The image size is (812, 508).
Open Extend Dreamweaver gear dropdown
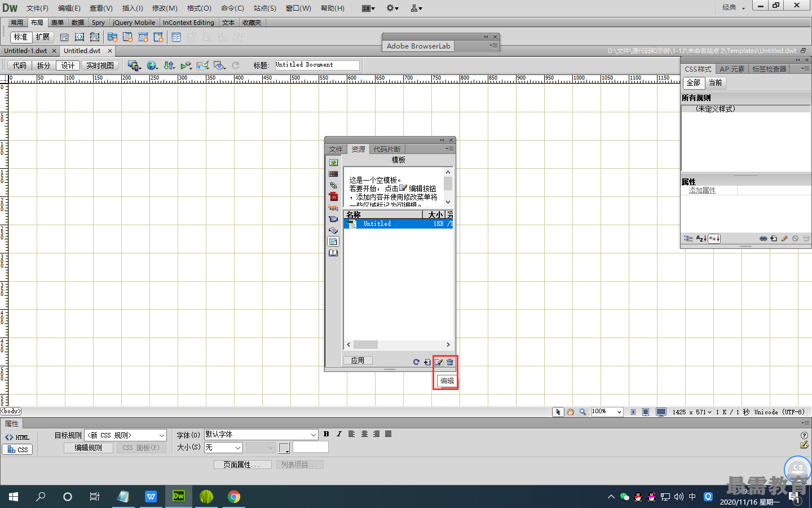[392, 8]
